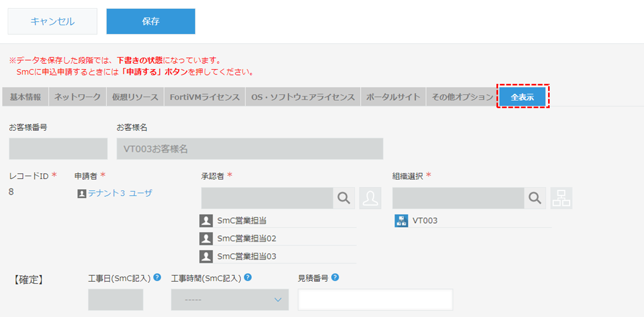Click the キャンセル button
This screenshot has width=644, height=317.
pos(52,22)
